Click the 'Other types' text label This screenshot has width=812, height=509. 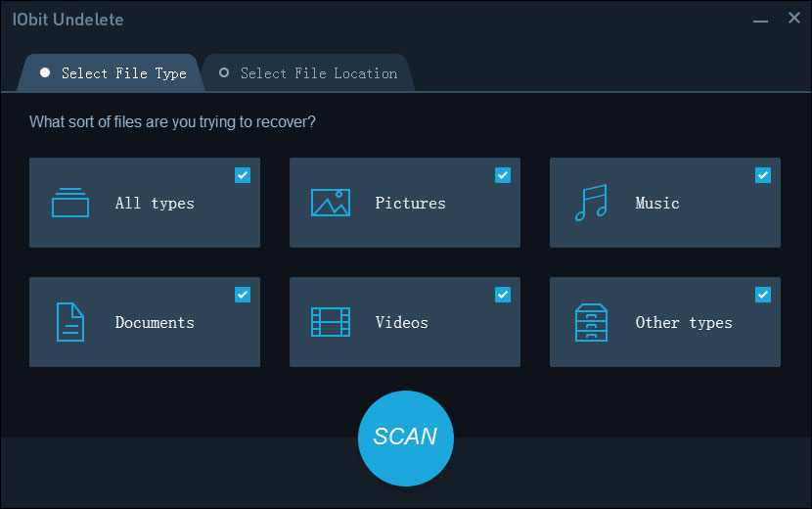coord(683,322)
